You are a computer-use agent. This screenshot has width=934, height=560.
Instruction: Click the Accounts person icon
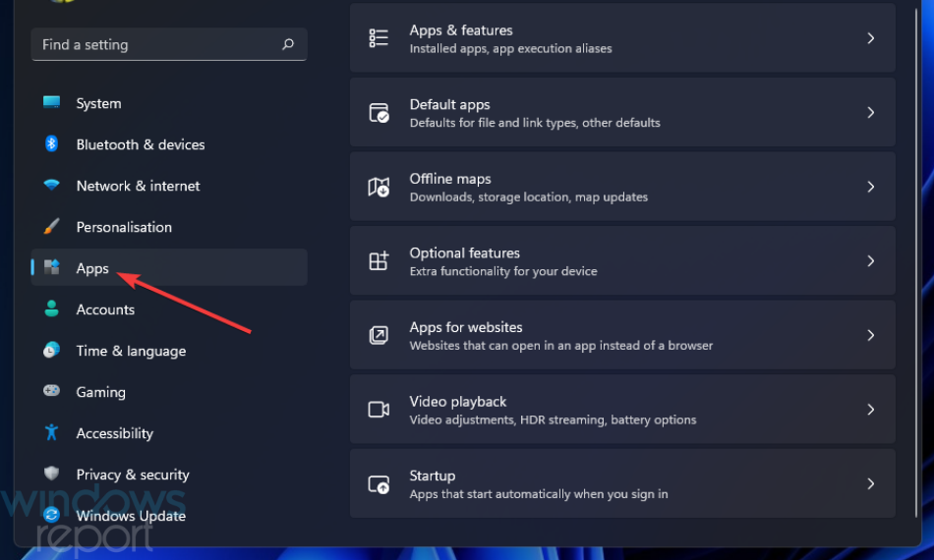[x=52, y=309]
